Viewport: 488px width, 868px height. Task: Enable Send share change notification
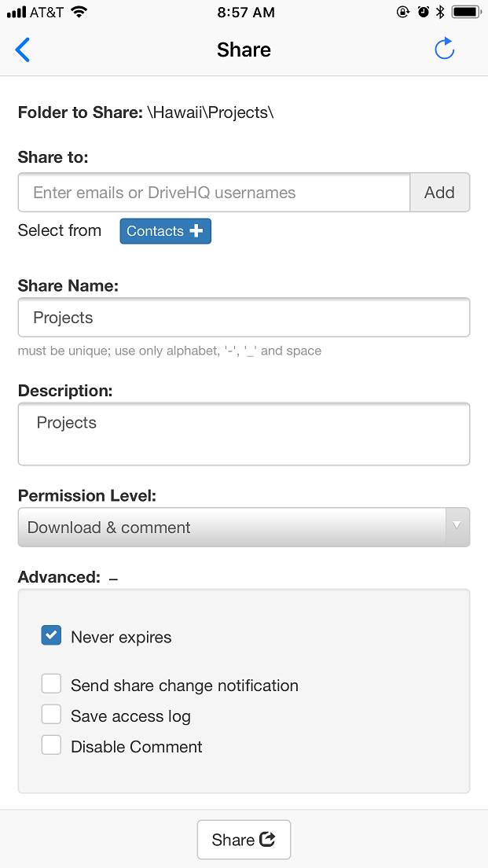[51, 684]
